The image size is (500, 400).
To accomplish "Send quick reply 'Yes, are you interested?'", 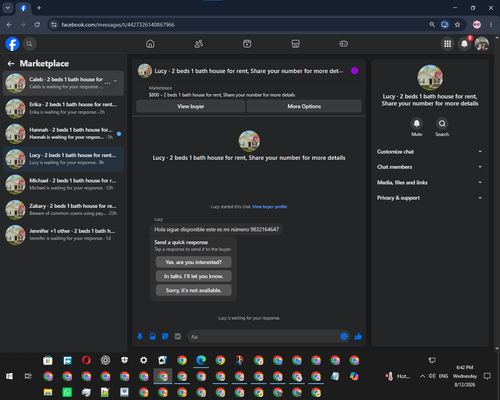I will (x=194, y=262).
